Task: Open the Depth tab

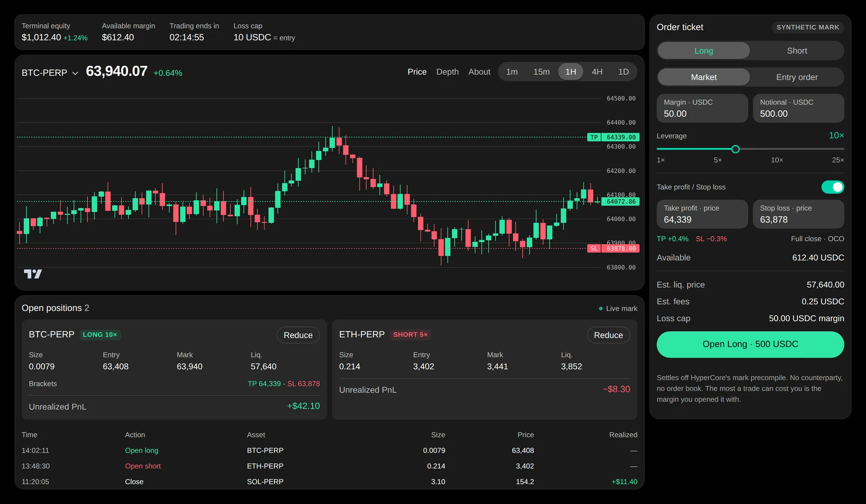Action: [447, 72]
